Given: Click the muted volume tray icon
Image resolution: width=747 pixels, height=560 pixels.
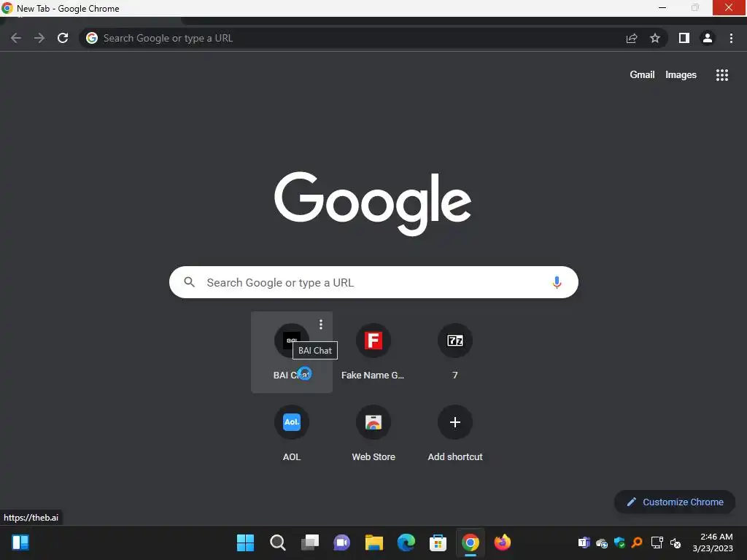Looking at the screenshot, I should pyautogui.click(x=676, y=542).
